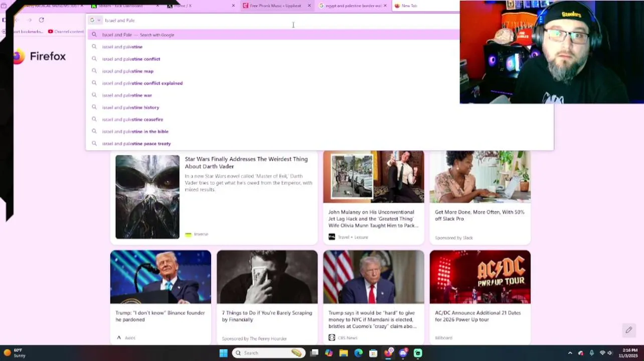Choose 'israel and palestine in the bible'

pos(135,131)
